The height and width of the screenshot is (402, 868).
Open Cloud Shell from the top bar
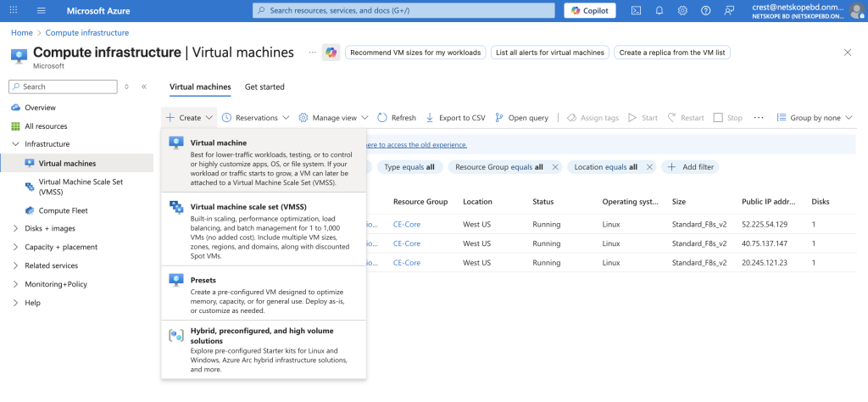coord(637,10)
